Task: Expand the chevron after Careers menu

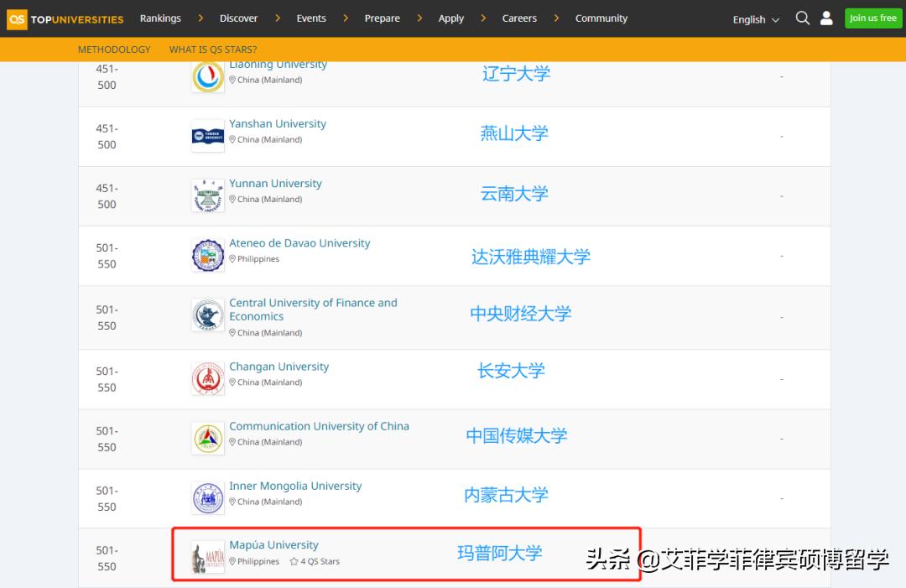Action: (557, 18)
